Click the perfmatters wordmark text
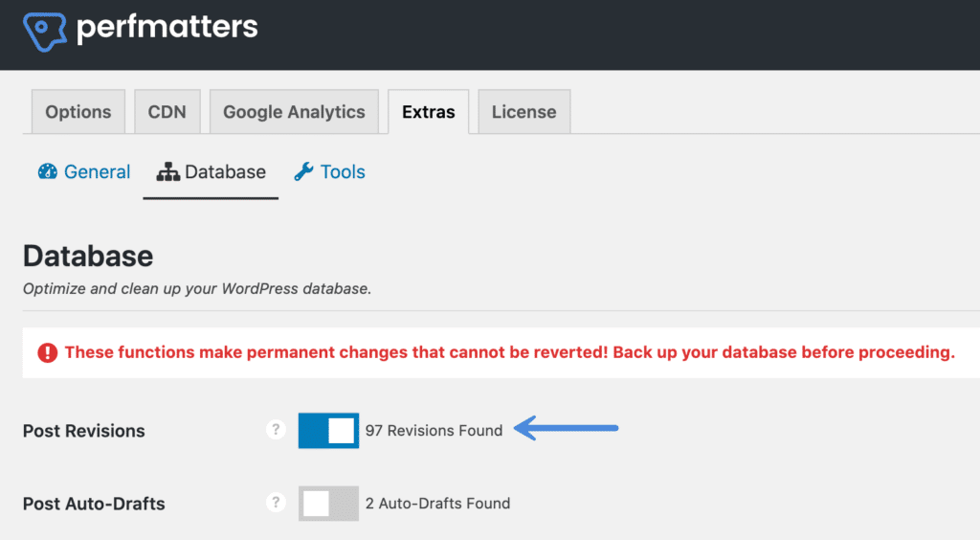 (x=167, y=28)
